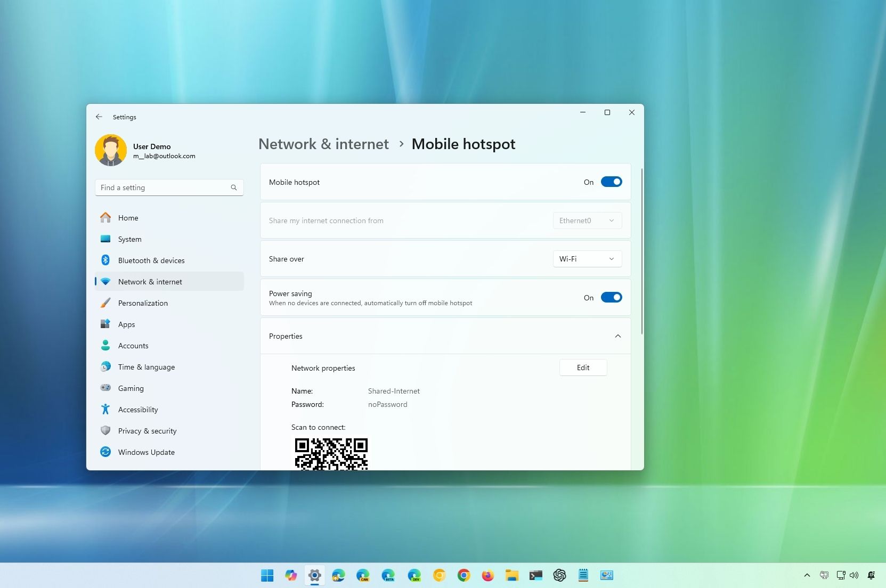Focus the Find a setting search box
This screenshot has height=588, width=886.
[169, 187]
